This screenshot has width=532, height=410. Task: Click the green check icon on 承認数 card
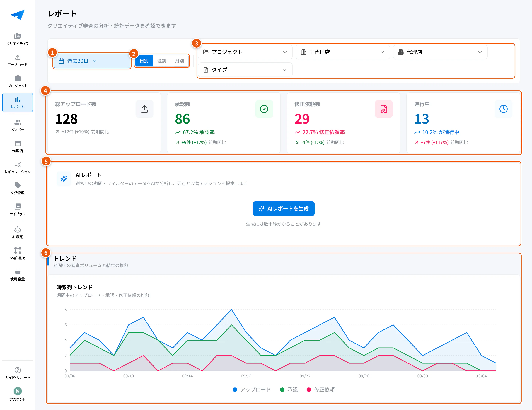point(264,109)
